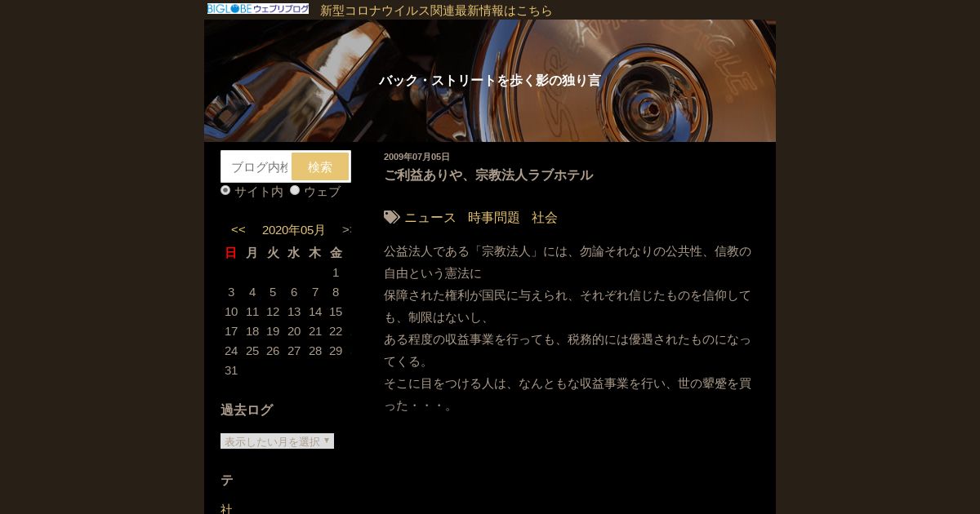This screenshot has height=514, width=980.
Task: Click calendar day 26
Action: click(273, 351)
